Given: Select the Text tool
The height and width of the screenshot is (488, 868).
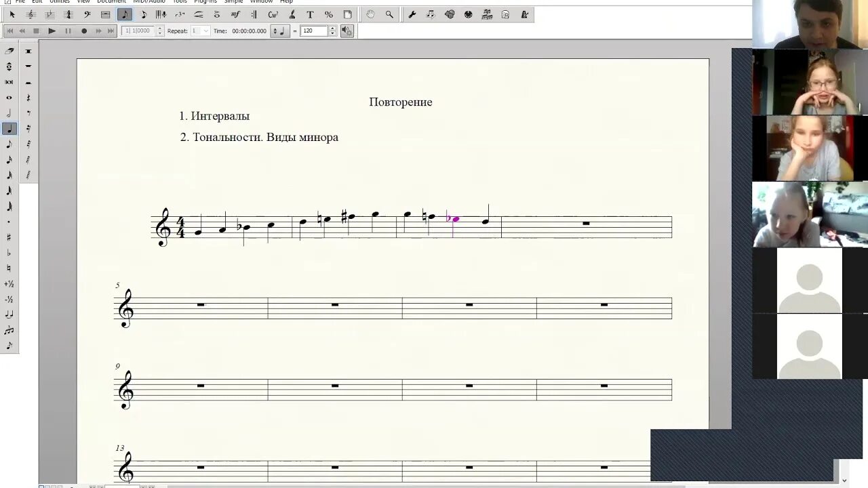Looking at the screenshot, I should (x=310, y=14).
